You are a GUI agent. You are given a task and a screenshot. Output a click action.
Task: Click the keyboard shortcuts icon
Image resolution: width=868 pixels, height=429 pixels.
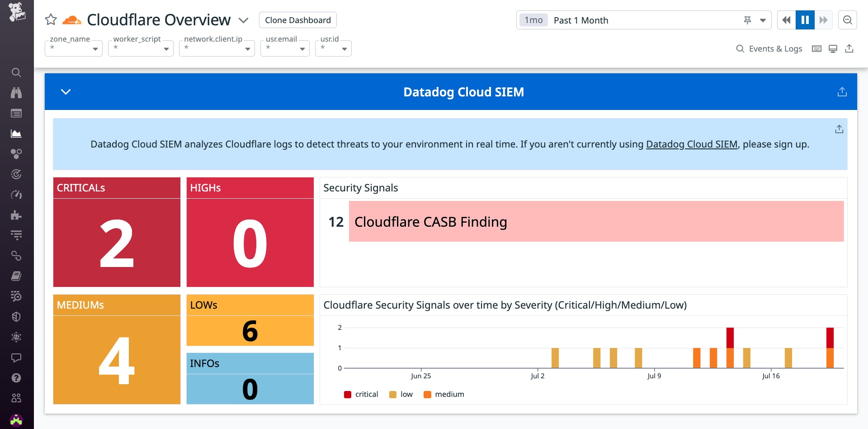[x=816, y=49]
